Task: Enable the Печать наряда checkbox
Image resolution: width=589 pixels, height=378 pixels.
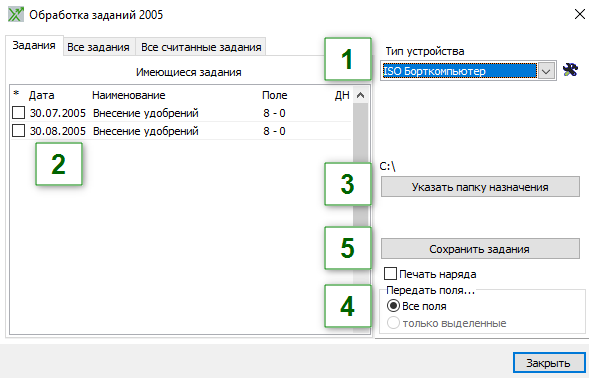Action: (x=390, y=274)
